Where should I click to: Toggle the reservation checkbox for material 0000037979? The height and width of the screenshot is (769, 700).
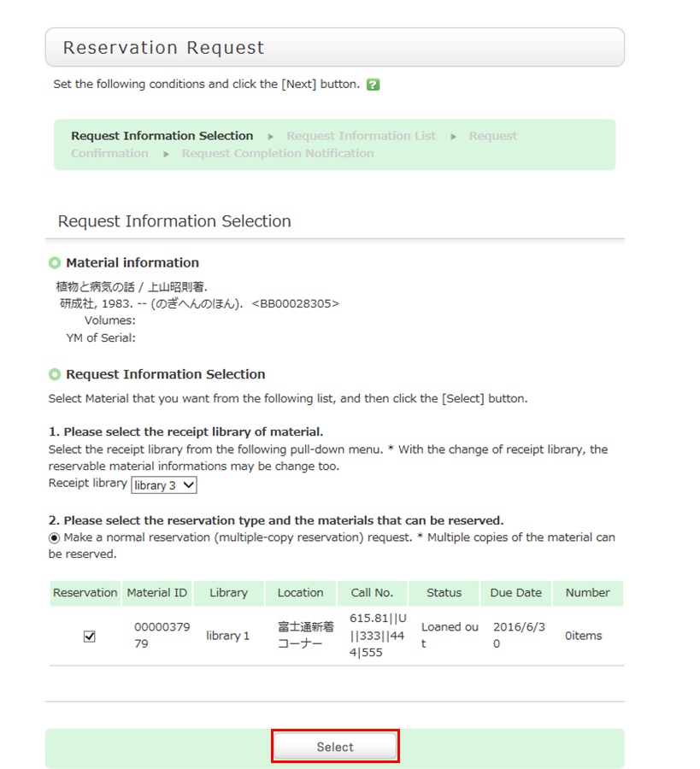[x=90, y=637]
